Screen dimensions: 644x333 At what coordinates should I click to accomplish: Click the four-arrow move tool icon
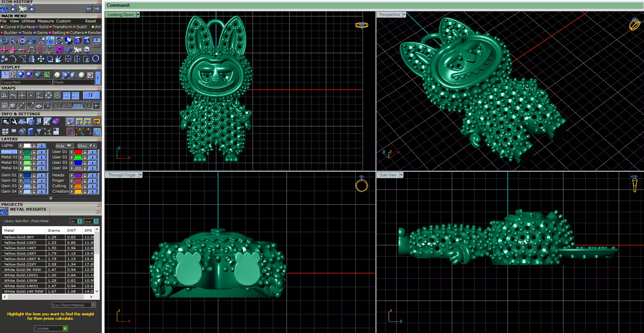click(41, 59)
